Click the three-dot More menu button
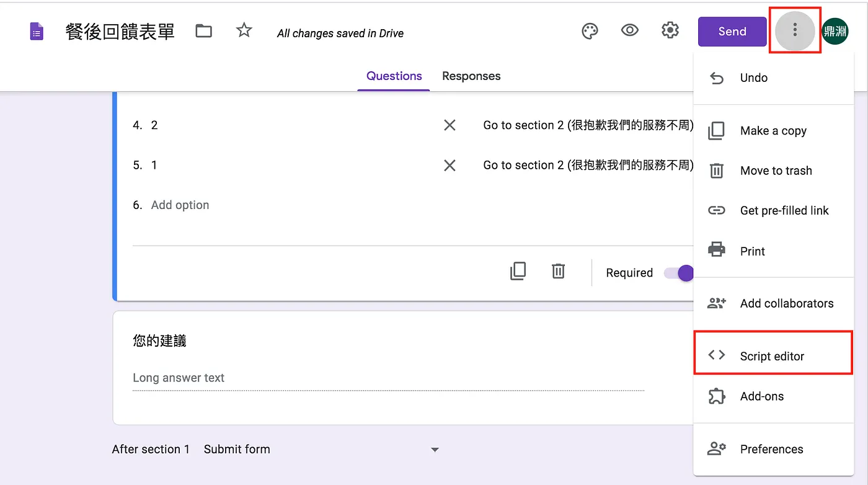 tap(795, 31)
